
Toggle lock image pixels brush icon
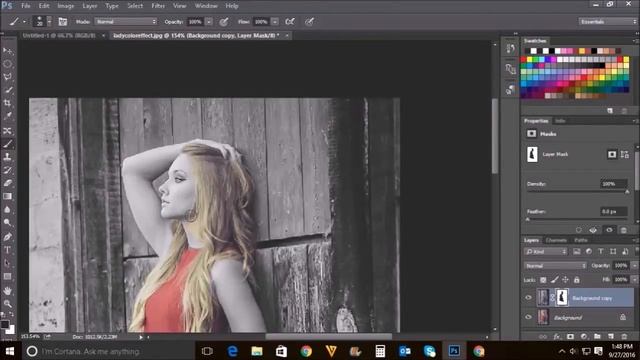coord(554,280)
